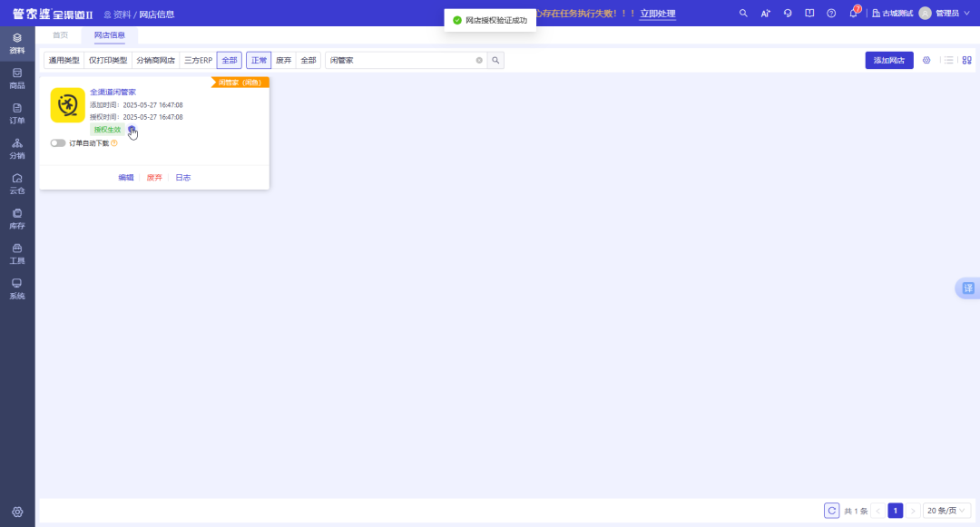Image resolution: width=980 pixels, height=527 pixels.
Task: Open the 20条/页 page size dropdown
Action: click(x=946, y=511)
